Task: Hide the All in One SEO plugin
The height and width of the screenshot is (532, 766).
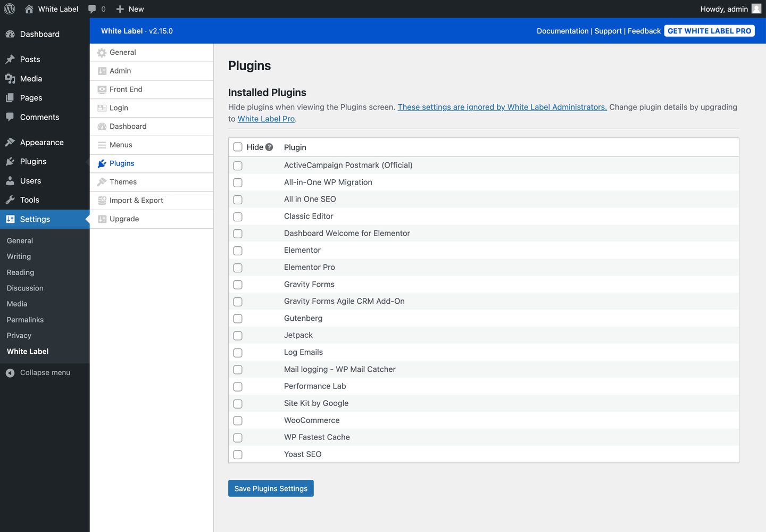Action: pos(238,200)
